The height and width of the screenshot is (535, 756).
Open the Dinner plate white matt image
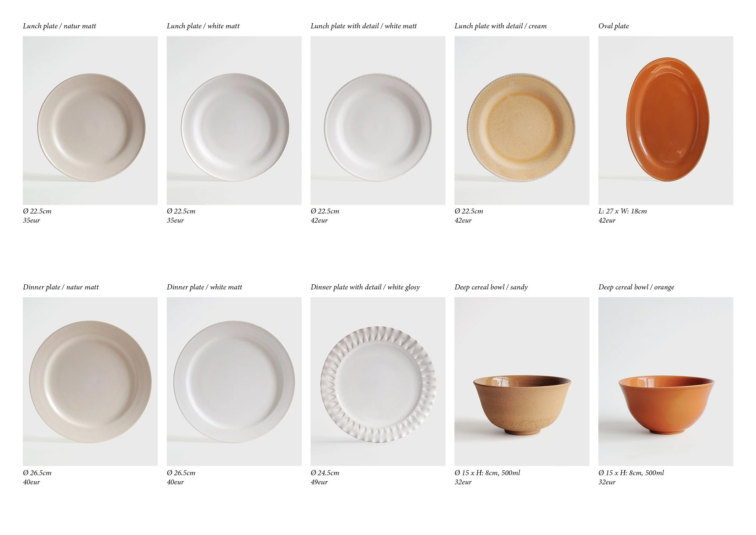pyautogui.click(x=234, y=382)
